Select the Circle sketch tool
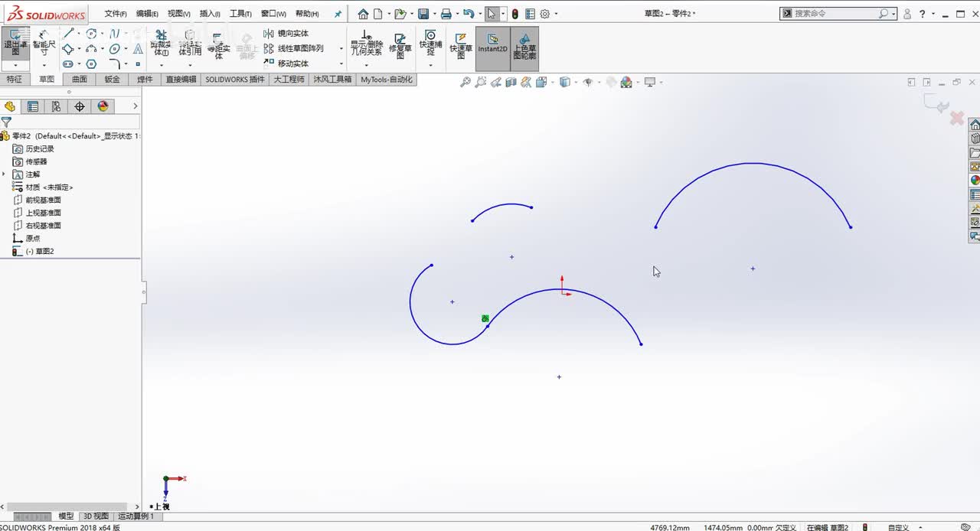Image resolution: width=980 pixels, height=531 pixels. [91, 34]
